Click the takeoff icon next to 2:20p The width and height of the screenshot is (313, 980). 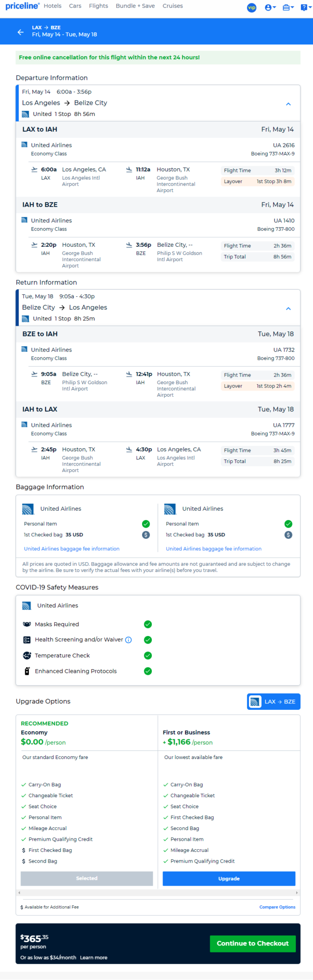pos(34,245)
